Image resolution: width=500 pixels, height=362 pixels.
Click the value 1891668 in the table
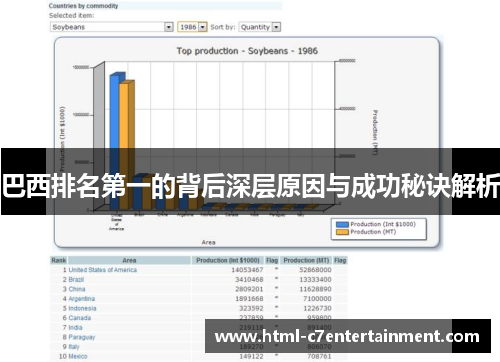249,299
